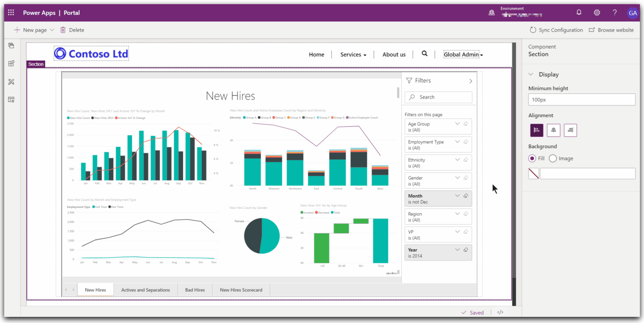Clear the Age Group filter eraser
The width and height of the screenshot is (644, 323).
[466, 124]
